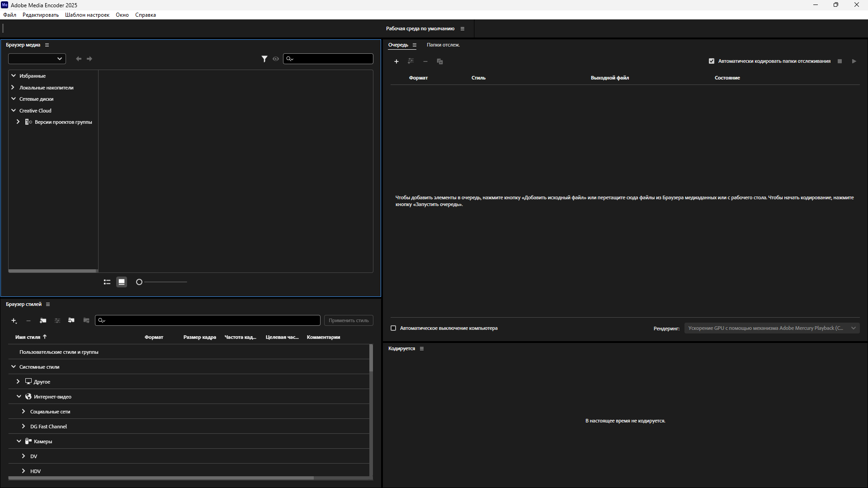
Task: Collapse the Избранные tree node
Action: (x=14, y=76)
